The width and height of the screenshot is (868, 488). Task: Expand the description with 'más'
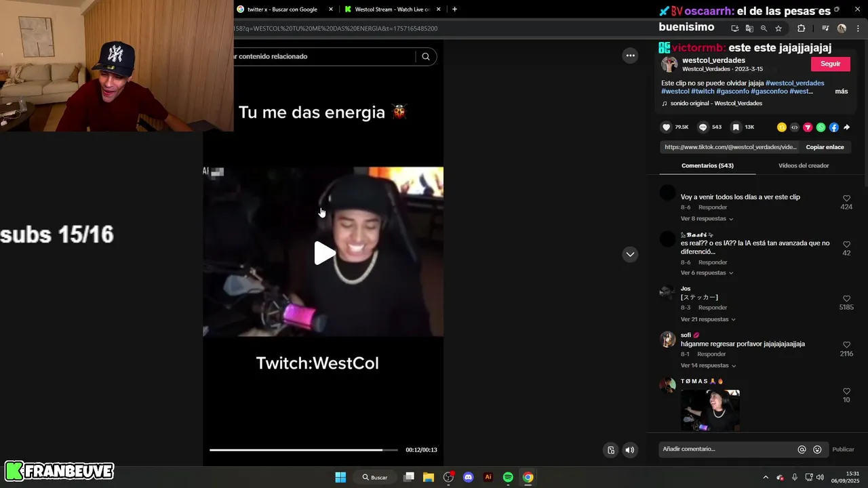click(x=842, y=91)
